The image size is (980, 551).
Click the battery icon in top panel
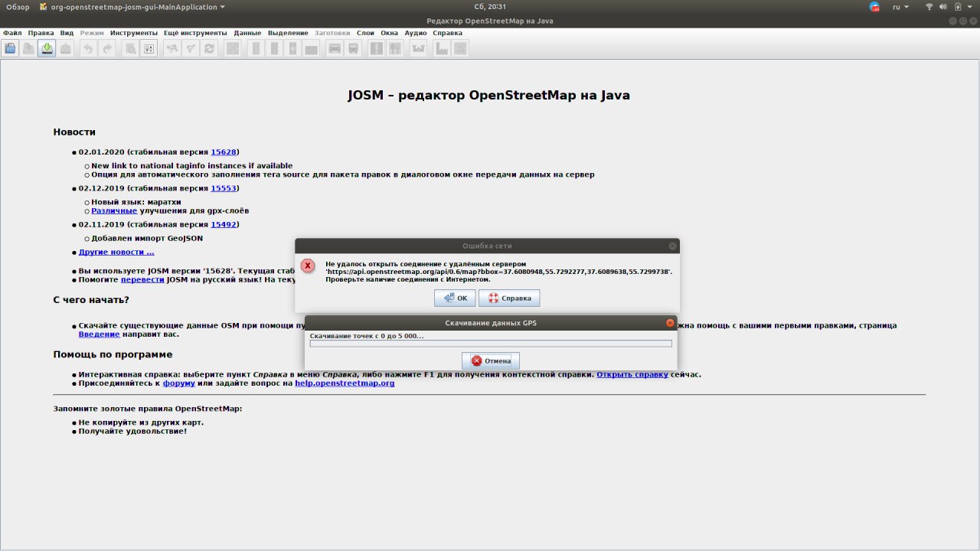(958, 7)
